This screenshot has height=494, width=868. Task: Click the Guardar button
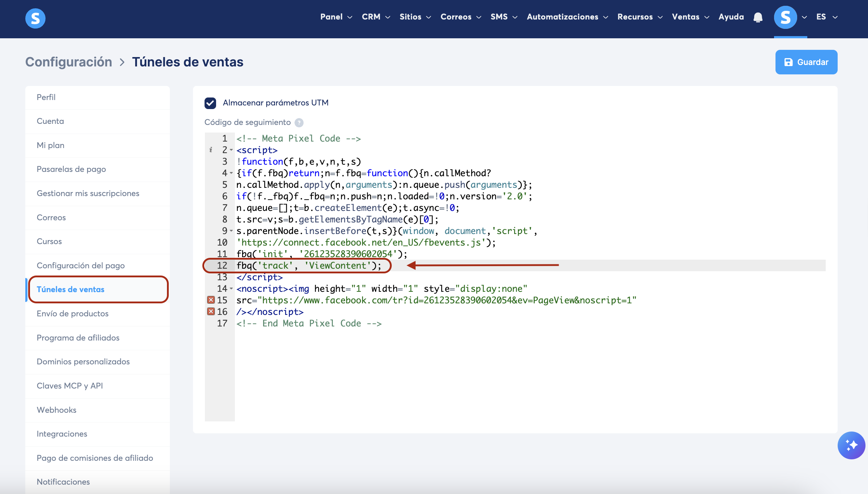click(x=806, y=62)
